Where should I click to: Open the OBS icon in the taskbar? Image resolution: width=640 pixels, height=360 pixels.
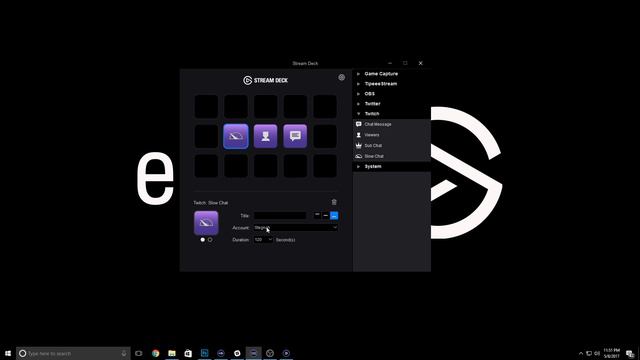(270, 353)
